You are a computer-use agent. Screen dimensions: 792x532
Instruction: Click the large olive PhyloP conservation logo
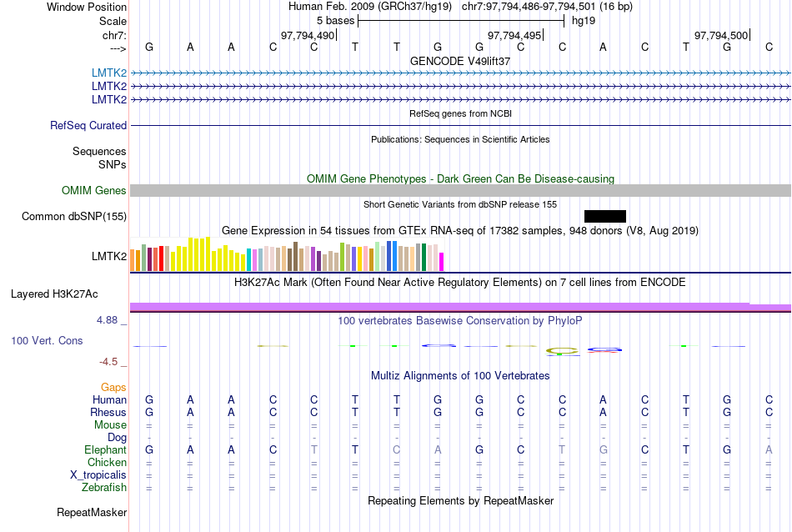click(x=562, y=350)
